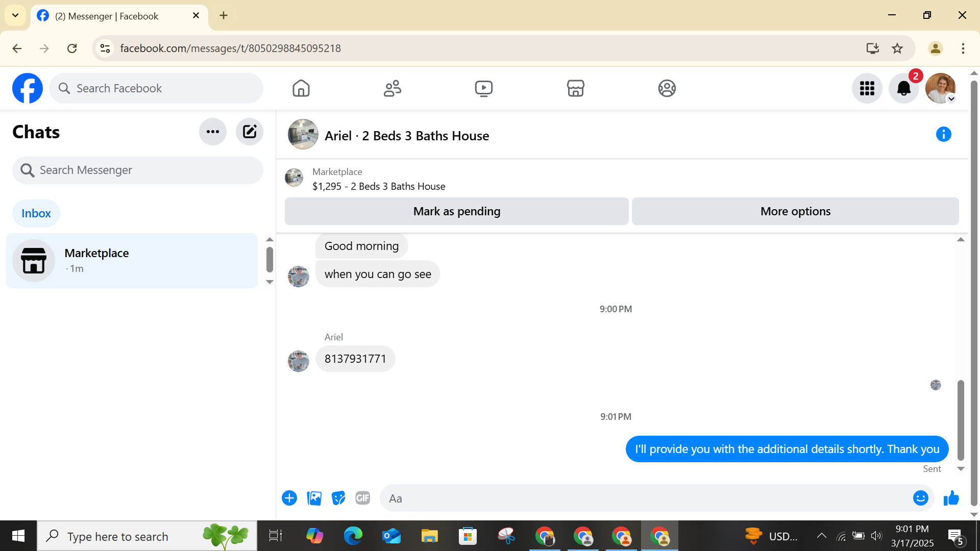
Task: Click the conversation scrollbar thumb
Action: click(x=961, y=420)
